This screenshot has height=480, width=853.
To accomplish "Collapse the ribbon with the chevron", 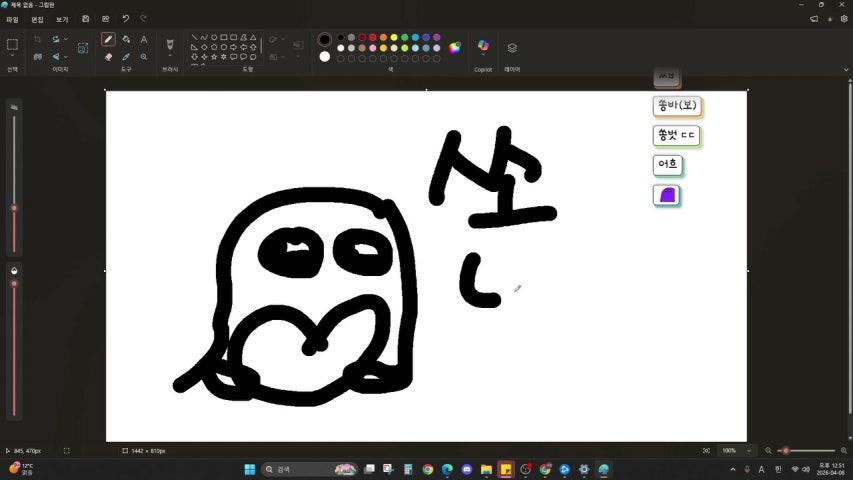I will pos(845,70).
